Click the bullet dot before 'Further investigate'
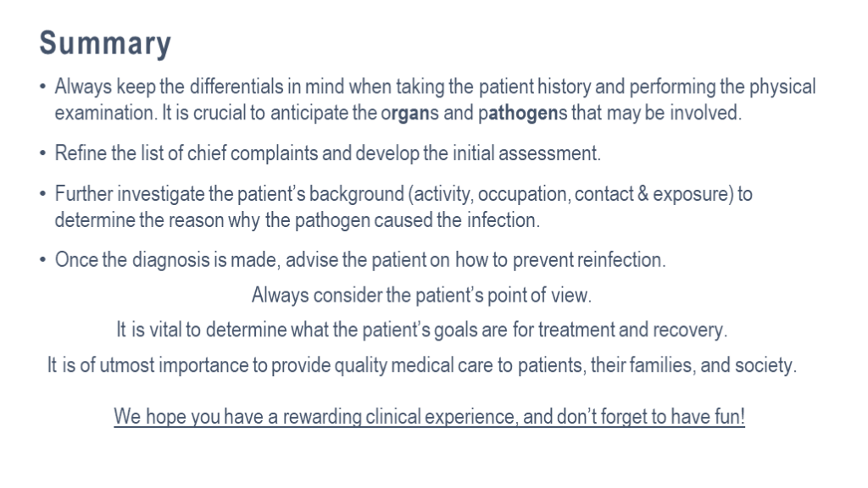868x488 pixels. (43, 194)
